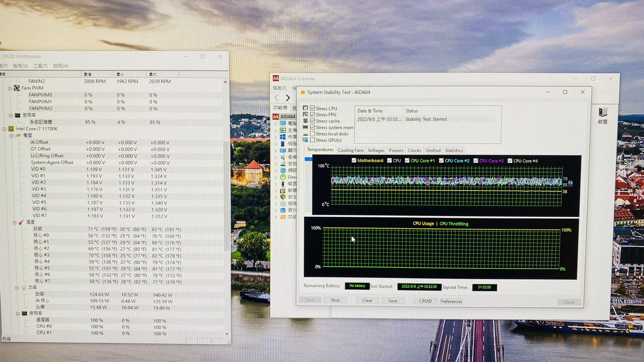Collapse the power section in HWMonitor
This screenshot has height=362, width=644.
[x=17, y=288]
